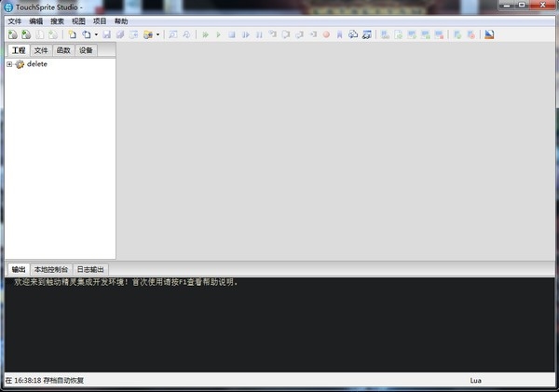The width and height of the screenshot is (559, 392).
Task: Switch to the 函数 panel tab
Action: [63, 50]
